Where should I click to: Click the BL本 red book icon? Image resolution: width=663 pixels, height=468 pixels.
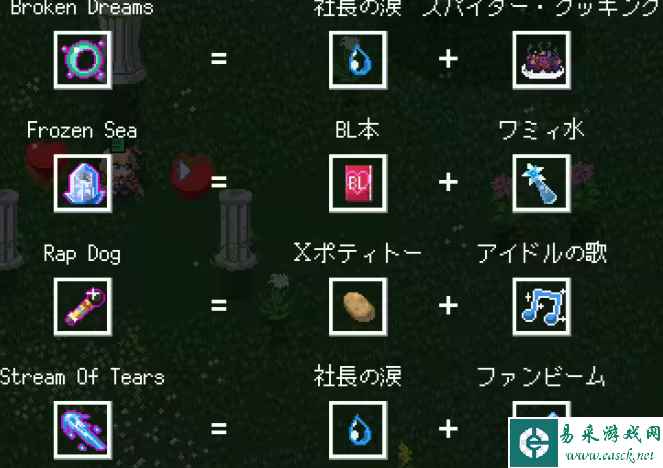point(358,183)
